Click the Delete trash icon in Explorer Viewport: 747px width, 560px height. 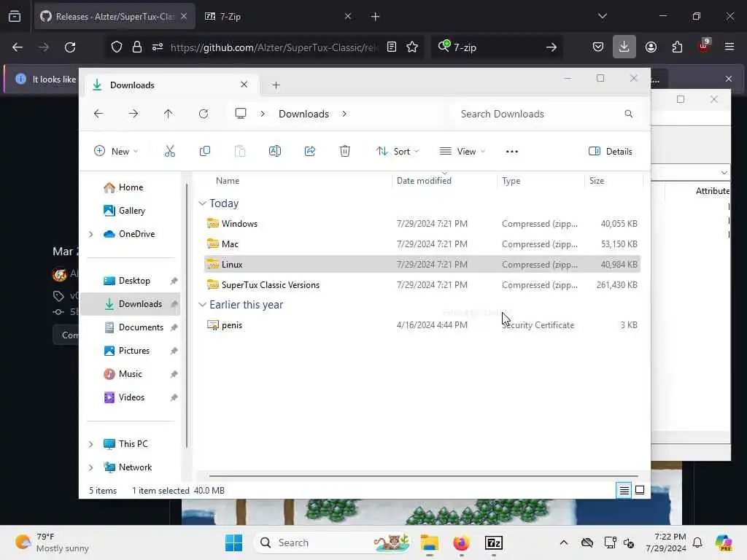[x=345, y=152]
